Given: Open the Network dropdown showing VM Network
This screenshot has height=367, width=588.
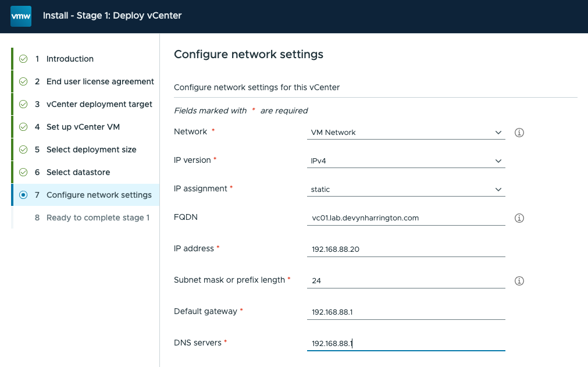Looking at the screenshot, I should (x=406, y=133).
